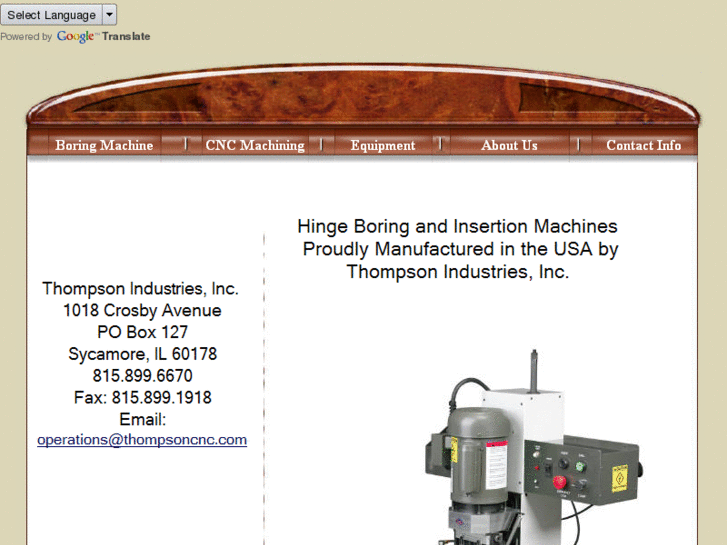Click the PO Box 127 line
Image resolution: width=727 pixels, height=545 pixels.
click(142, 332)
